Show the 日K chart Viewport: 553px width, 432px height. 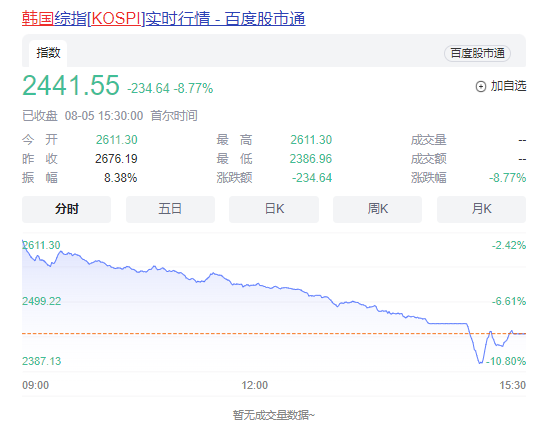[274, 209]
